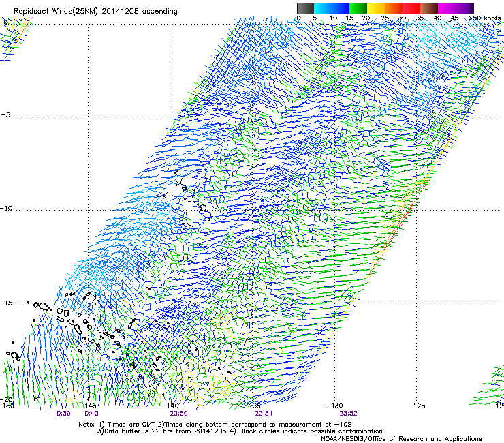Click the gray 0–5 knots legend color segment
The image size is (504, 443).
pos(306,8)
